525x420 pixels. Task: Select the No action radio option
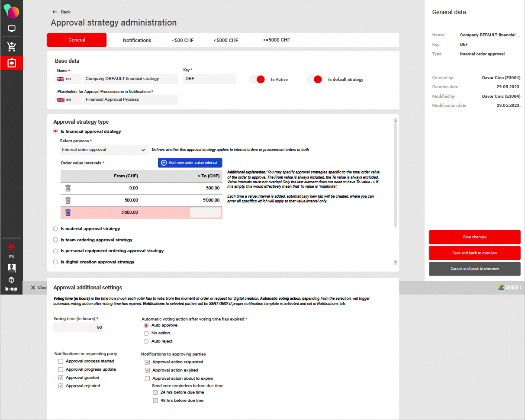click(x=146, y=333)
